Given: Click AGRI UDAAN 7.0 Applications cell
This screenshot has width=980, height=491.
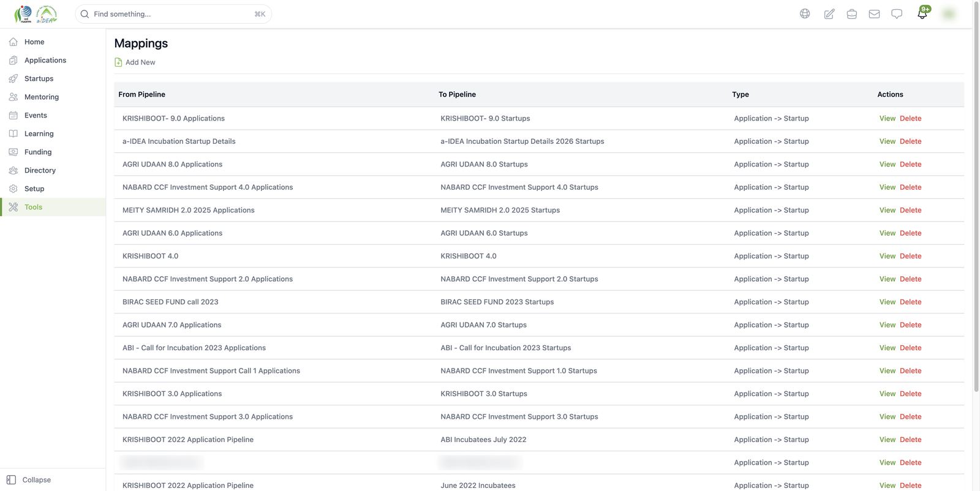Looking at the screenshot, I should pyautogui.click(x=171, y=325).
